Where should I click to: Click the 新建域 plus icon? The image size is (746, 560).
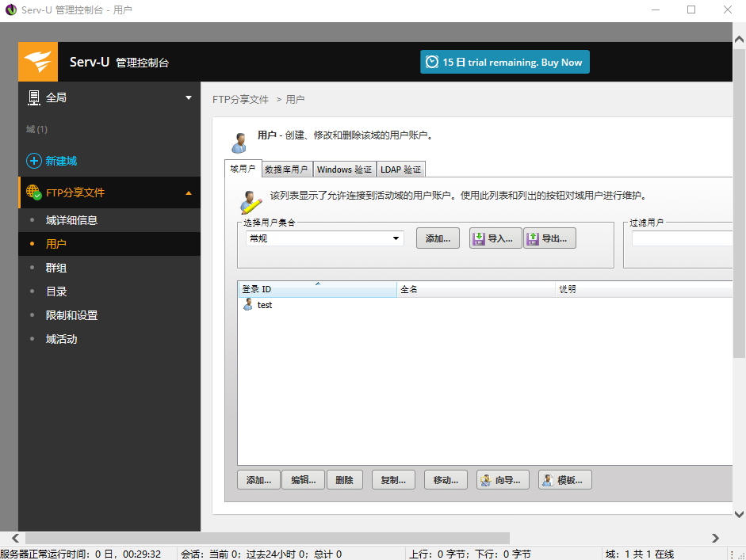33,161
